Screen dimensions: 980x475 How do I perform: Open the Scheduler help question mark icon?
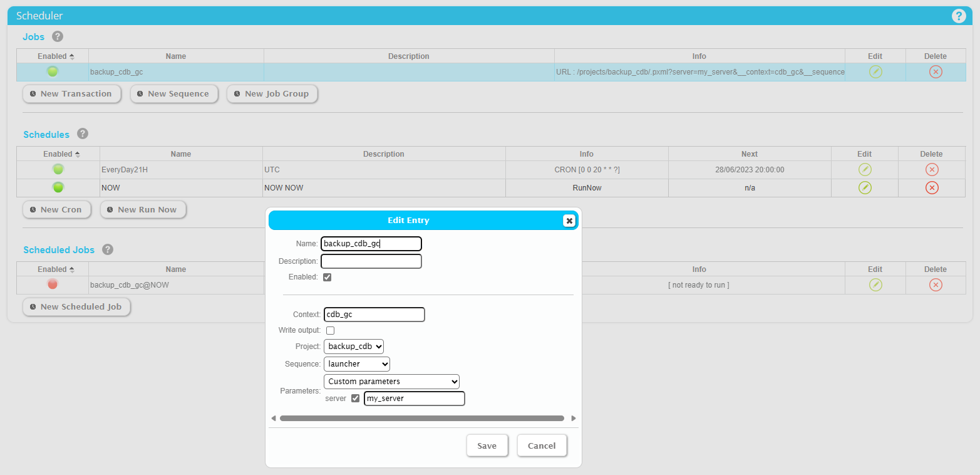958,16
